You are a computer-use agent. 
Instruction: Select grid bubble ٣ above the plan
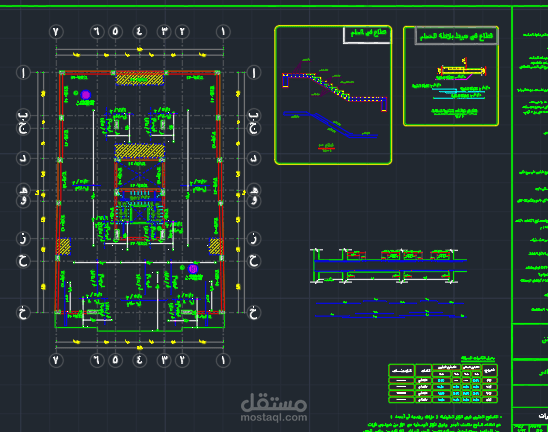tap(164, 32)
